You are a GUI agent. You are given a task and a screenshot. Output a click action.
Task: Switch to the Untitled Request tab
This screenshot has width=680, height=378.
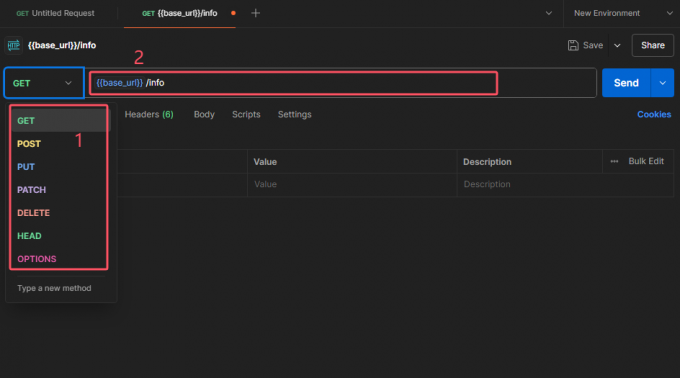[x=56, y=13]
